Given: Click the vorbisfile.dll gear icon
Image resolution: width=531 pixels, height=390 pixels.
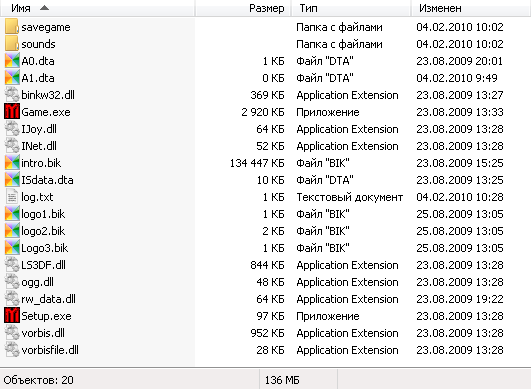Looking at the screenshot, I should point(12,350).
